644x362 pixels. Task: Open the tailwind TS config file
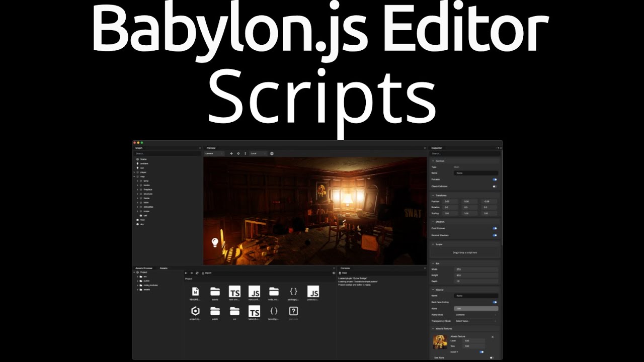(254, 312)
